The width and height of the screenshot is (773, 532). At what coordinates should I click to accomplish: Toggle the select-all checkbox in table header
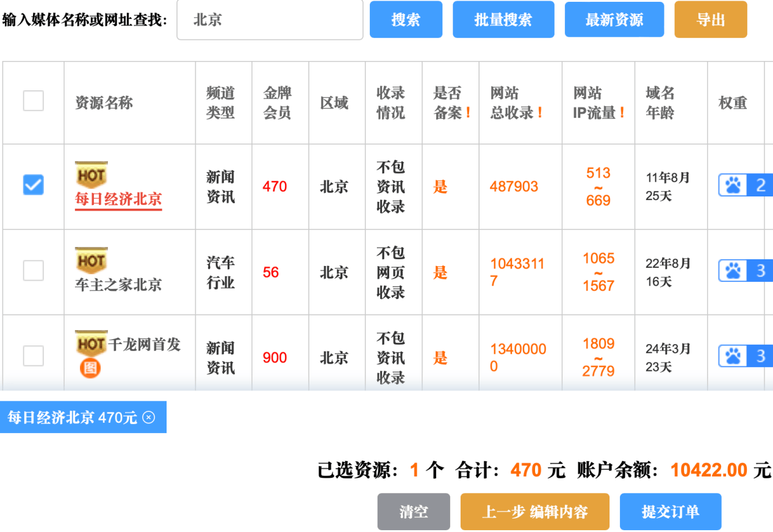click(34, 101)
